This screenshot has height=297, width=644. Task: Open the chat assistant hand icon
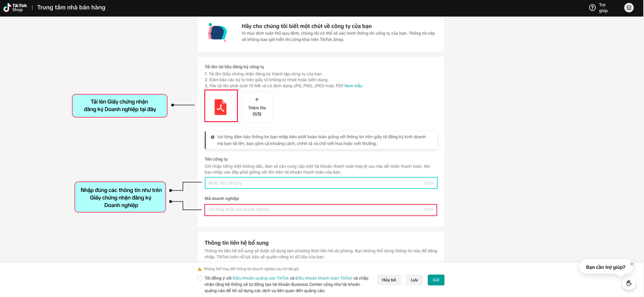[628, 283]
